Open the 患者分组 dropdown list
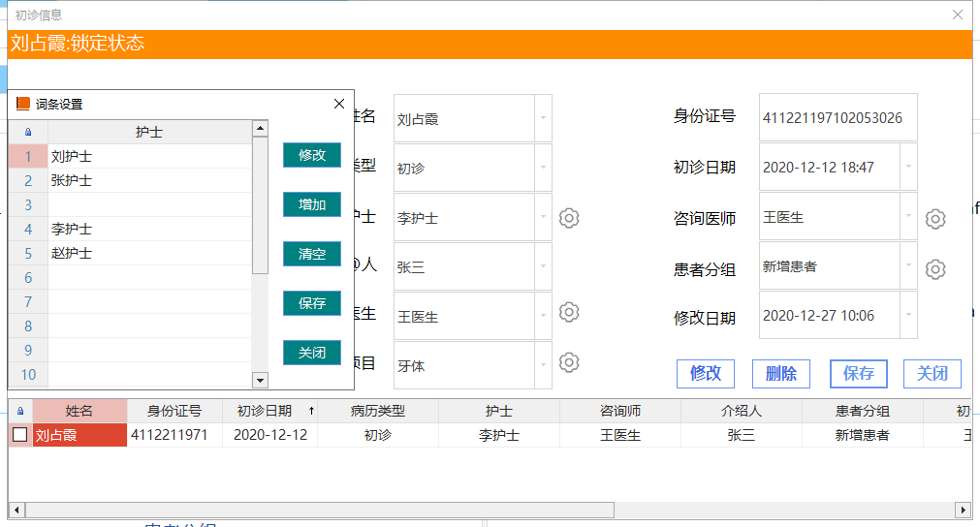Image resolution: width=980 pixels, height=527 pixels. 908,266
